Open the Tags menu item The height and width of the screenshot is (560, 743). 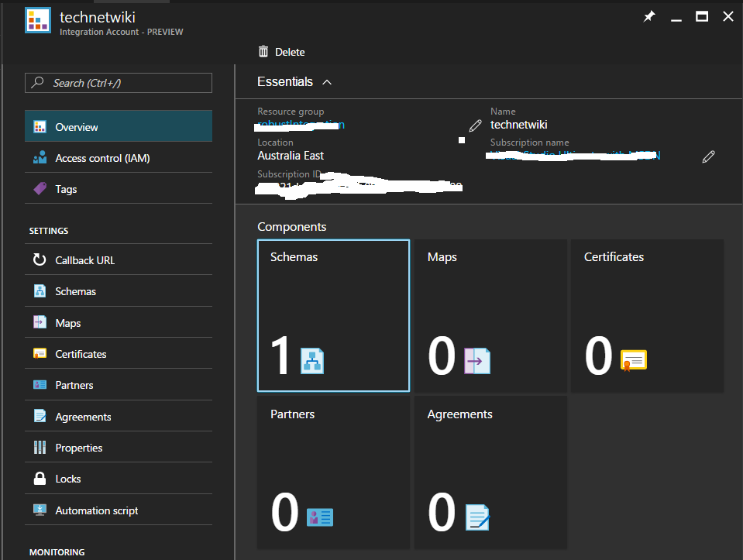coord(119,188)
